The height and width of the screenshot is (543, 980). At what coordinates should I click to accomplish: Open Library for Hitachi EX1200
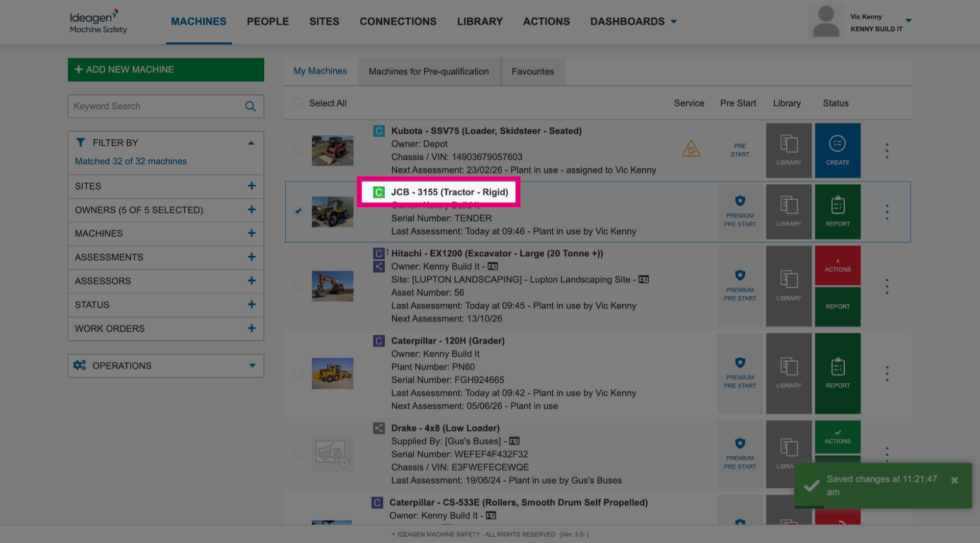click(x=789, y=286)
